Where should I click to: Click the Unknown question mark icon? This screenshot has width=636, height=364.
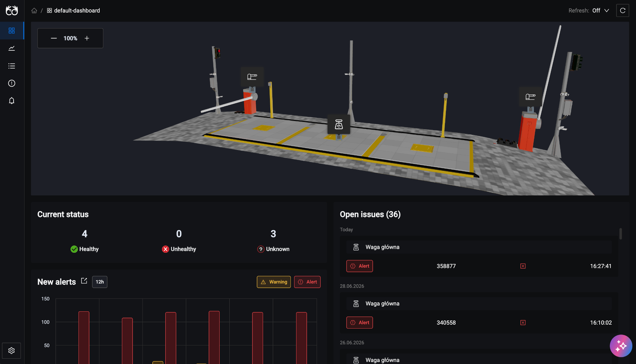261,249
